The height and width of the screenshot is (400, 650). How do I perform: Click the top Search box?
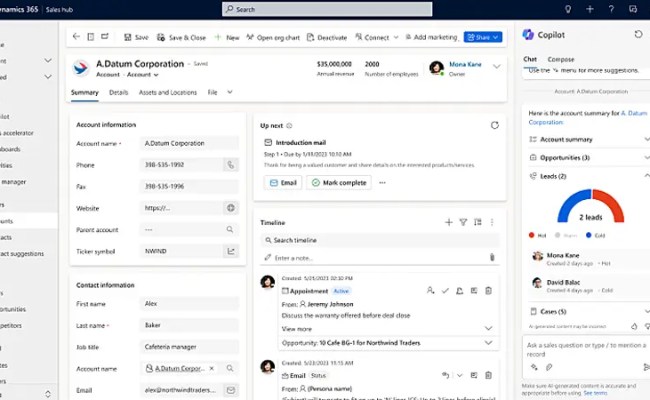(x=327, y=9)
